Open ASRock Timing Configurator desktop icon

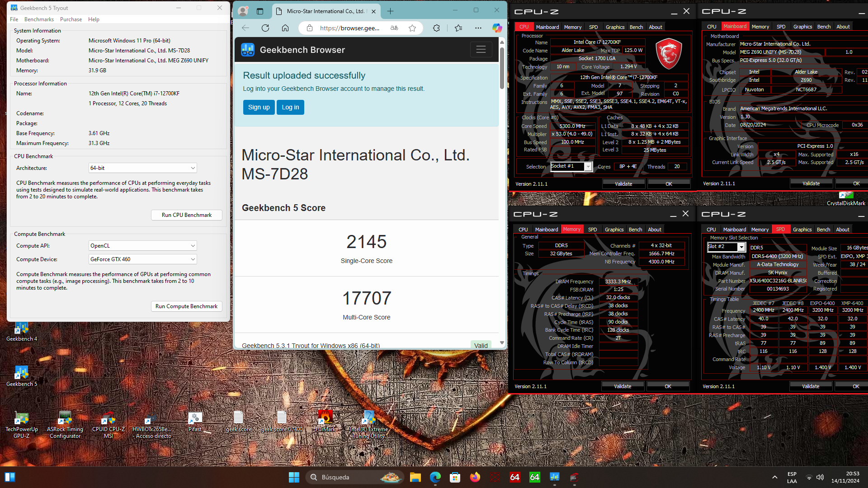click(x=65, y=425)
